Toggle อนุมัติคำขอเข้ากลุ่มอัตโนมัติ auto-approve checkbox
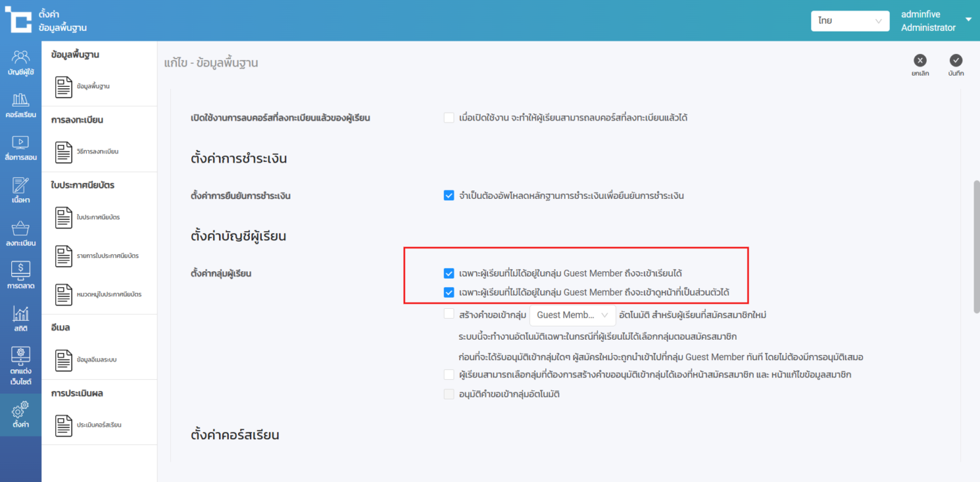Screen dimensions: 980x482 449,394
